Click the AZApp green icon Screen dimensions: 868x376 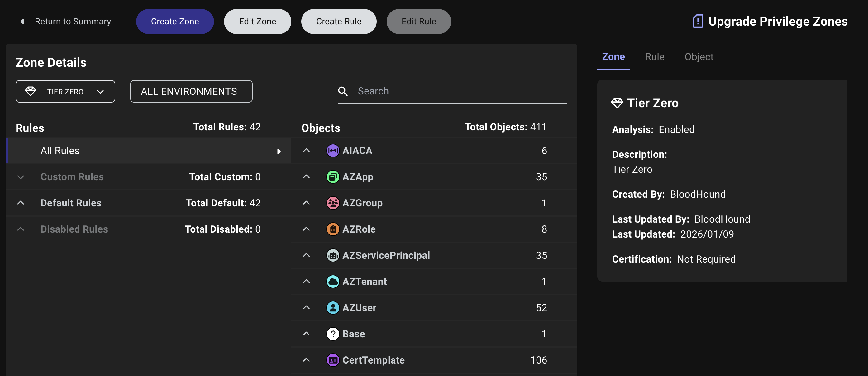pos(332,177)
